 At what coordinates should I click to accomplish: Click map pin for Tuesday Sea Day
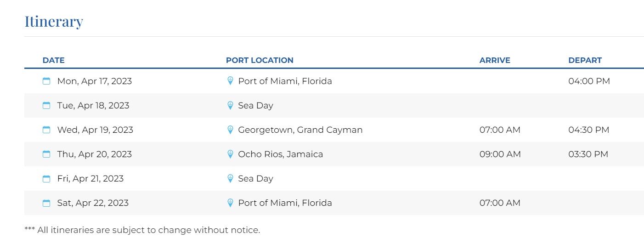click(x=231, y=105)
